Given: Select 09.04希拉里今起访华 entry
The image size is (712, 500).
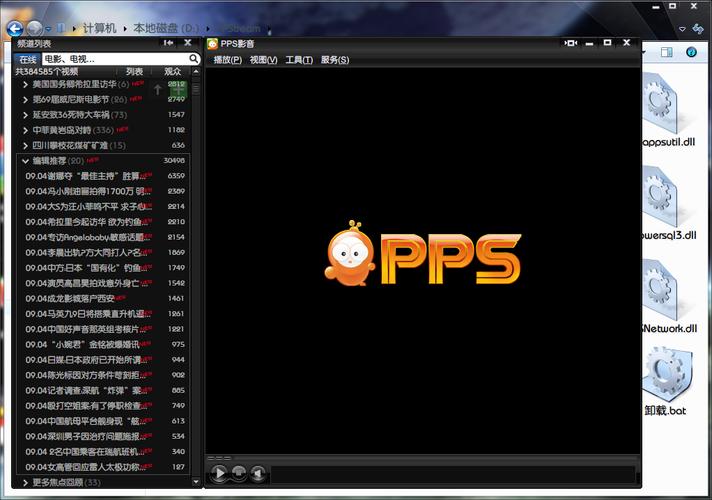Looking at the screenshot, I should click(x=104, y=222).
